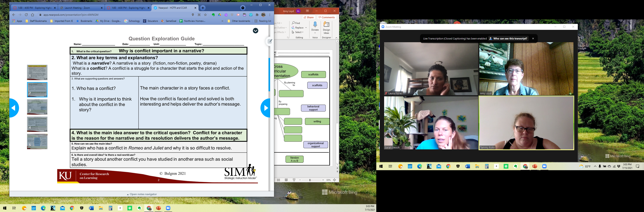Screen dimensions: 644x212
Task: Bookmark this page with star icon
Action: click(x=206, y=15)
